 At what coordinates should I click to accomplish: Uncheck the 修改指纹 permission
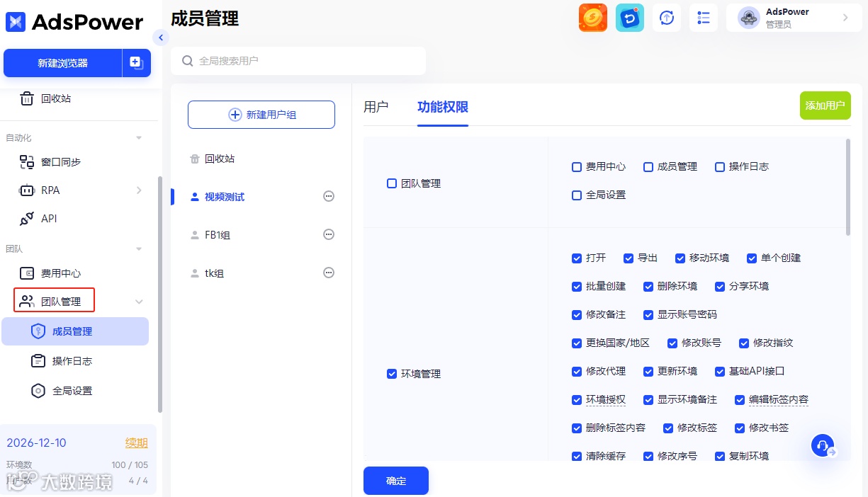[x=744, y=343]
